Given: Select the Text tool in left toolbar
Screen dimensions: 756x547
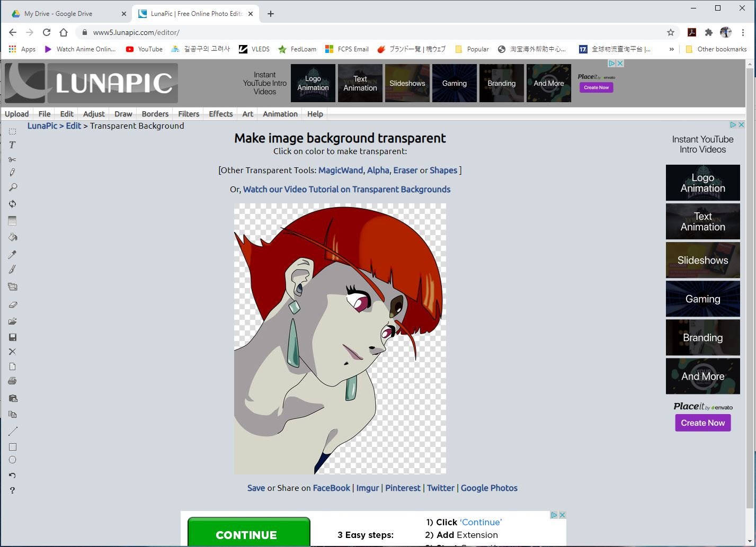Looking at the screenshot, I should (x=12, y=145).
